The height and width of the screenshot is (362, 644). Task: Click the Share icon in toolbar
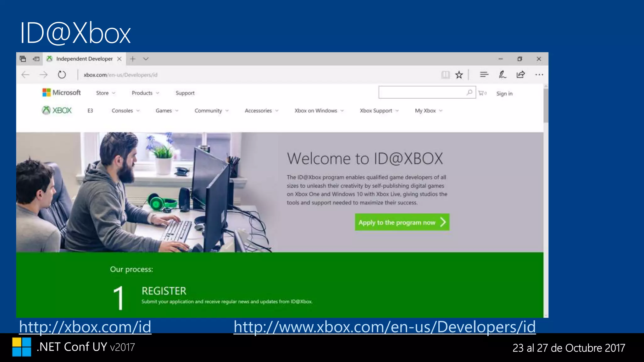tap(520, 74)
